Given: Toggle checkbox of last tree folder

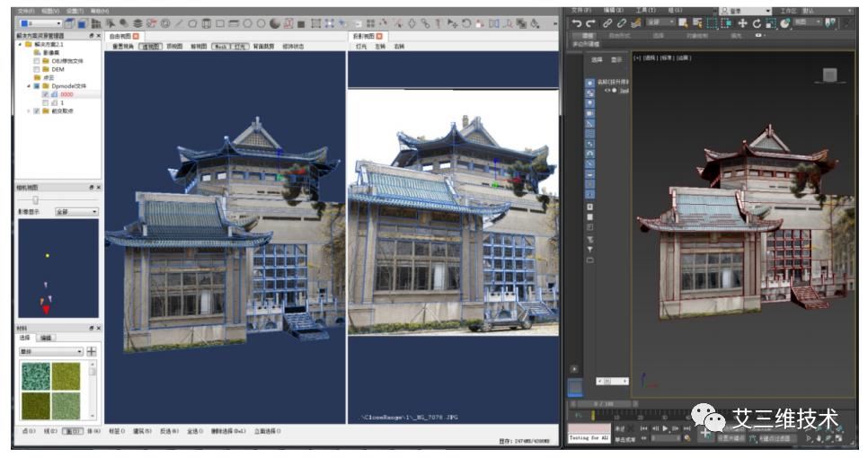Looking at the screenshot, I should 37,111.
